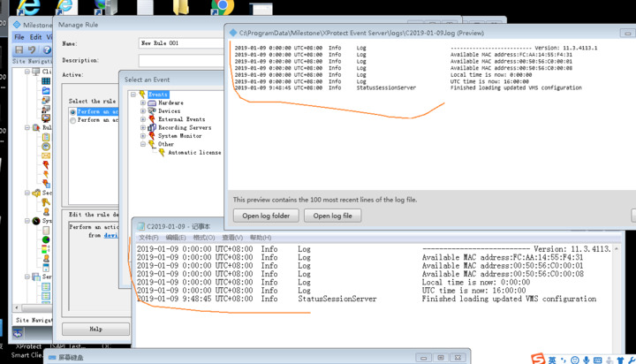Open the File menu in Milestone
Screen dimensions: 636x364
(19, 37)
